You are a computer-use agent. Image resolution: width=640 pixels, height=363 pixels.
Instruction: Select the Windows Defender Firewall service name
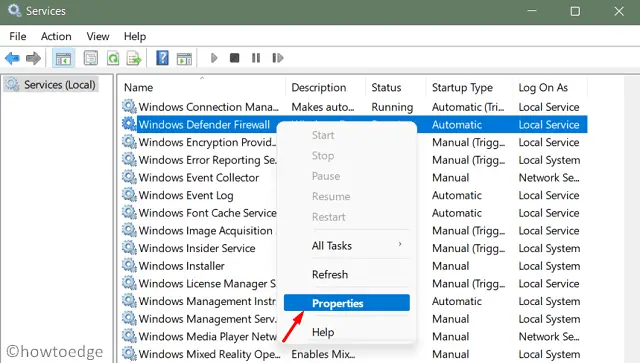(204, 125)
